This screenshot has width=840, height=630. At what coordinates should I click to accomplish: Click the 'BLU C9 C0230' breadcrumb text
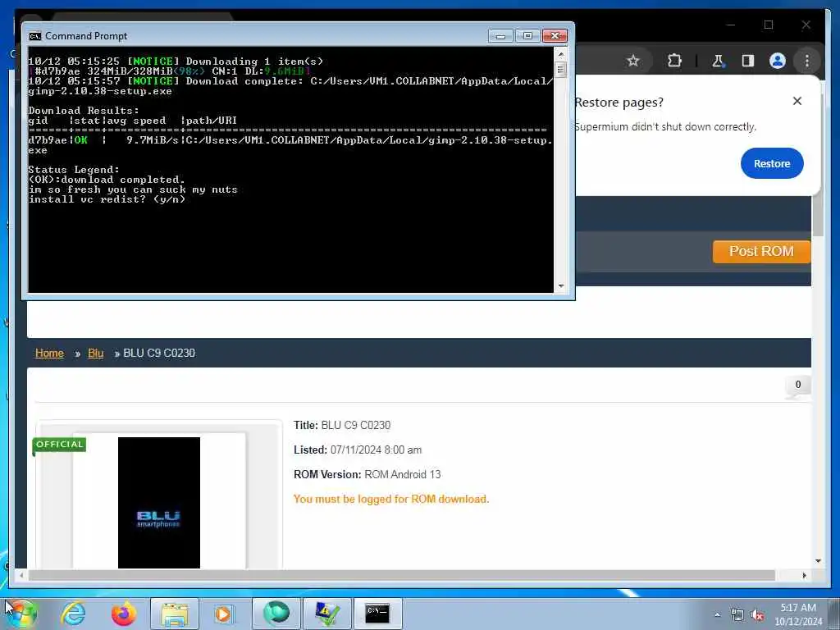(x=159, y=353)
